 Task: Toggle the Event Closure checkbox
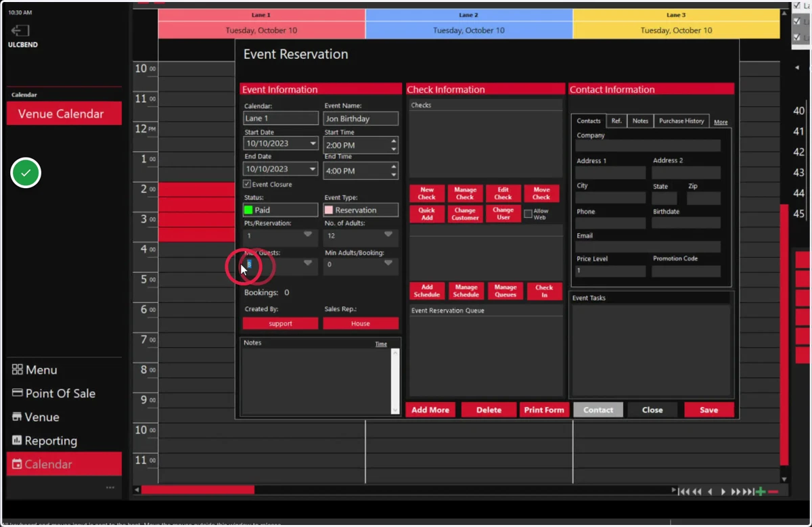(247, 184)
